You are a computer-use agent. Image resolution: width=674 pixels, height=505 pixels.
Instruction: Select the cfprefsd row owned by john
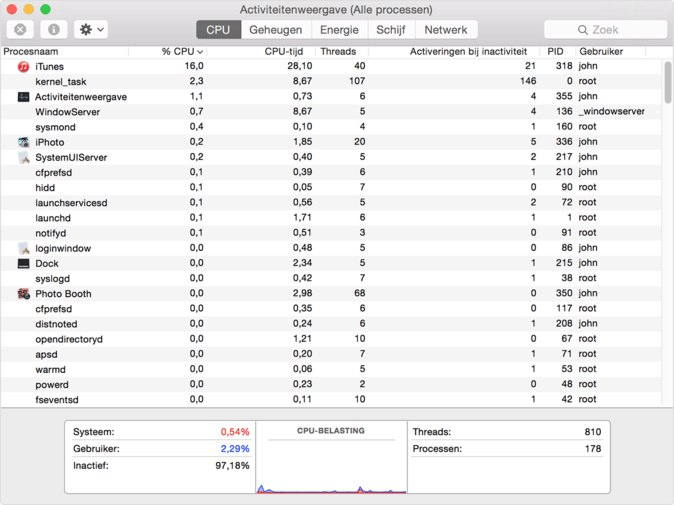click(331, 172)
